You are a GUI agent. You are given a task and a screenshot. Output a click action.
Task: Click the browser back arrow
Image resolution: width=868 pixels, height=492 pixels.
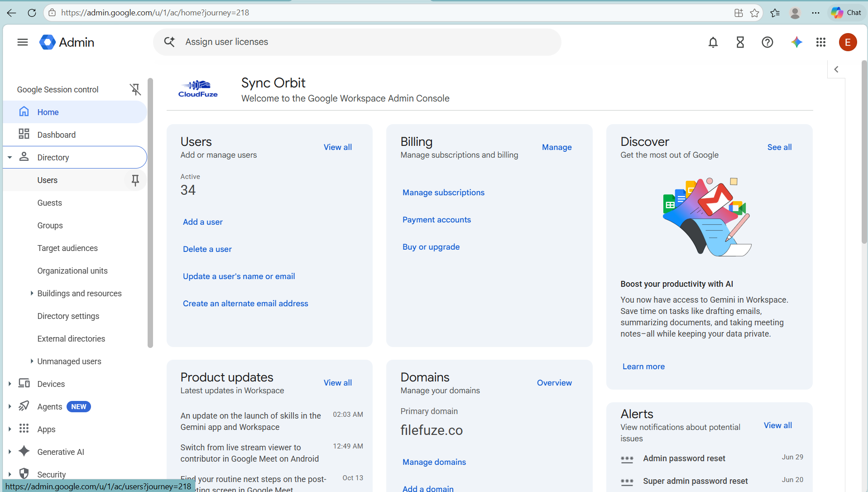pos(12,13)
